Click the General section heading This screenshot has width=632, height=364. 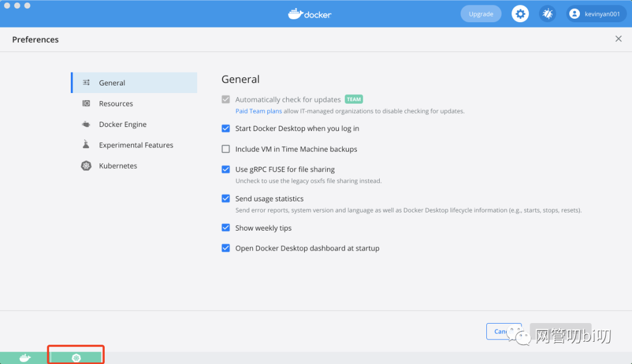click(241, 79)
